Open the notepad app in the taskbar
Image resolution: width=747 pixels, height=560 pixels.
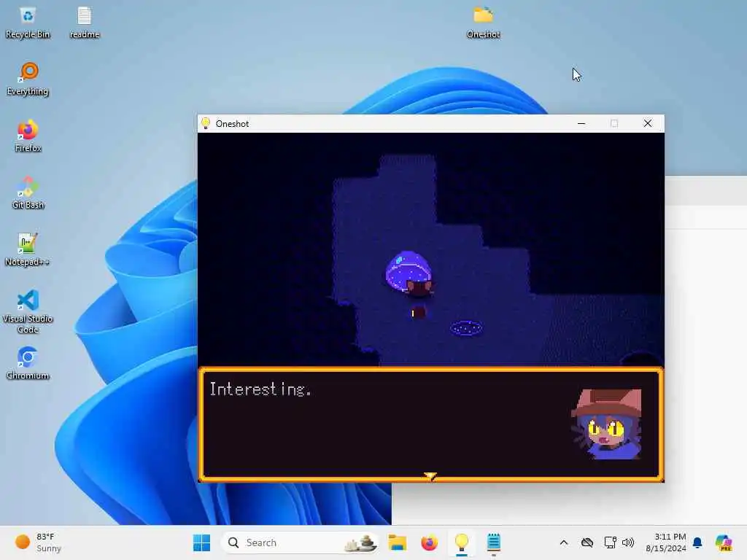[x=494, y=542]
